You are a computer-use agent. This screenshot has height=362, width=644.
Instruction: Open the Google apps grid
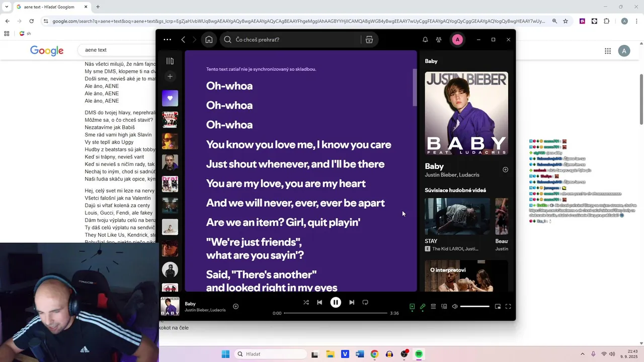click(608, 51)
